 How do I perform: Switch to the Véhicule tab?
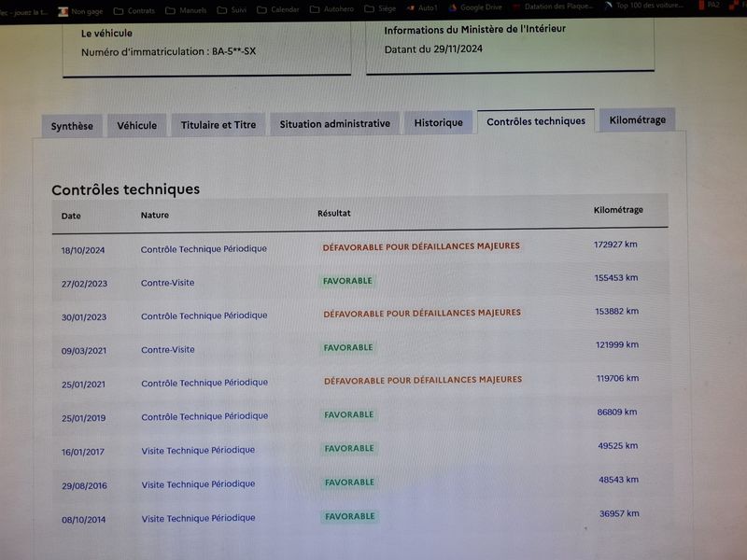[136, 125]
